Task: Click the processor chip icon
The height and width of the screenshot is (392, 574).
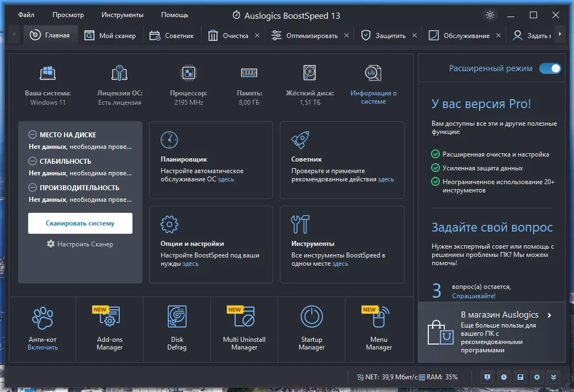Action: point(189,73)
